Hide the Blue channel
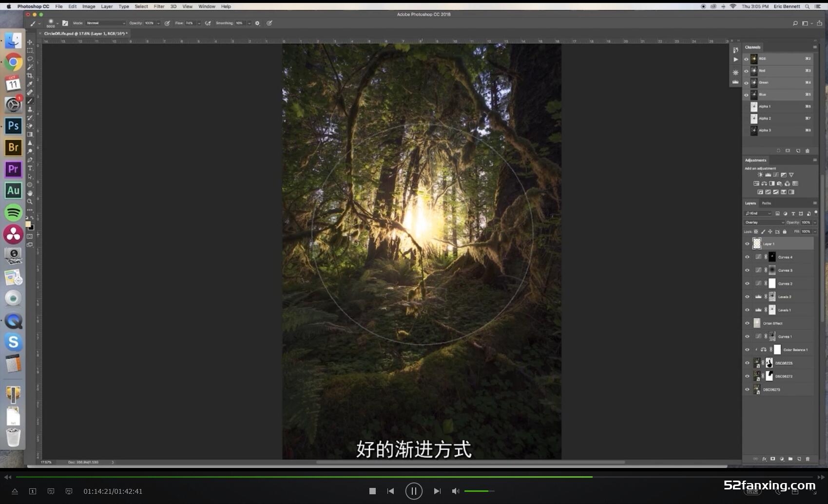The width and height of the screenshot is (828, 504). [x=746, y=94]
